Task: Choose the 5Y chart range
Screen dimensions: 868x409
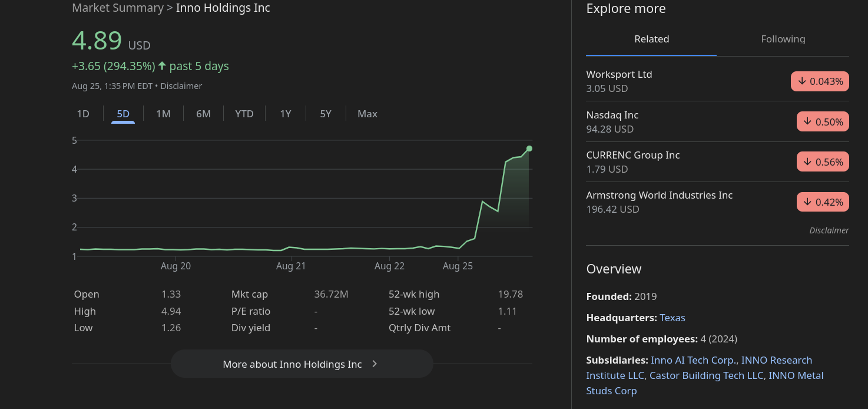Action: (326, 114)
